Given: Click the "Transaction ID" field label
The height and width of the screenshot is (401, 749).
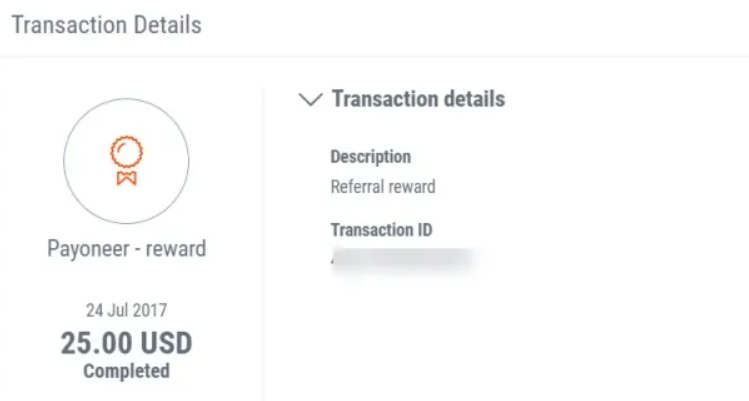Looking at the screenshot, I should (381, 230).
